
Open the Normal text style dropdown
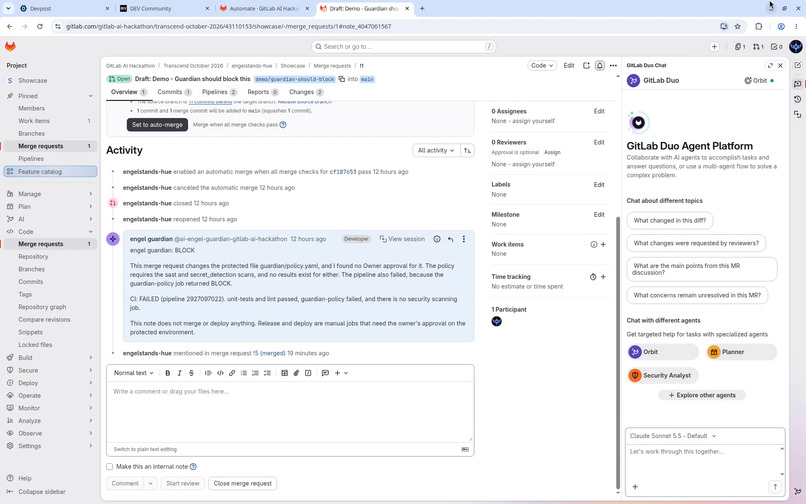click(x=134, y=373)
